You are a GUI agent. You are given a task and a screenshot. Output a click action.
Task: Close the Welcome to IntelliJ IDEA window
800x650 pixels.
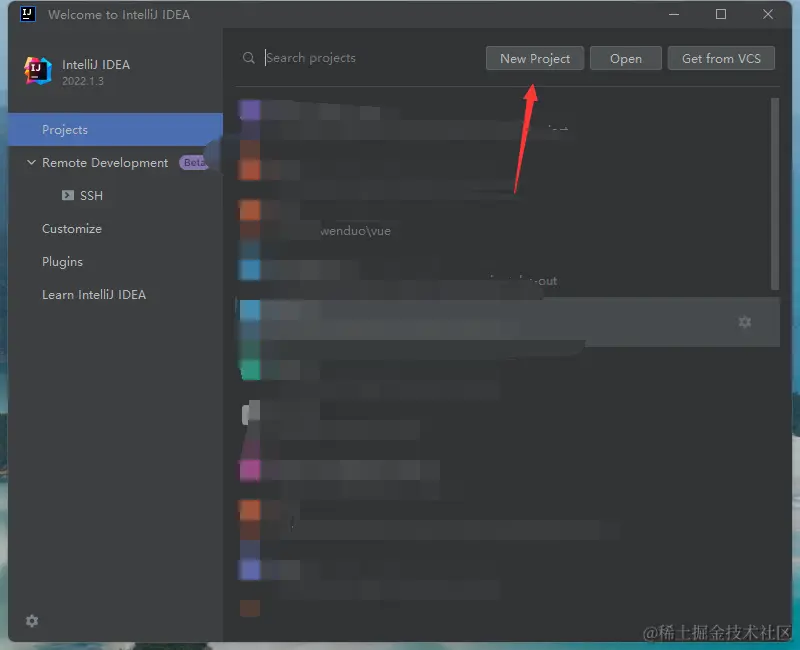[x=768, y=14]
